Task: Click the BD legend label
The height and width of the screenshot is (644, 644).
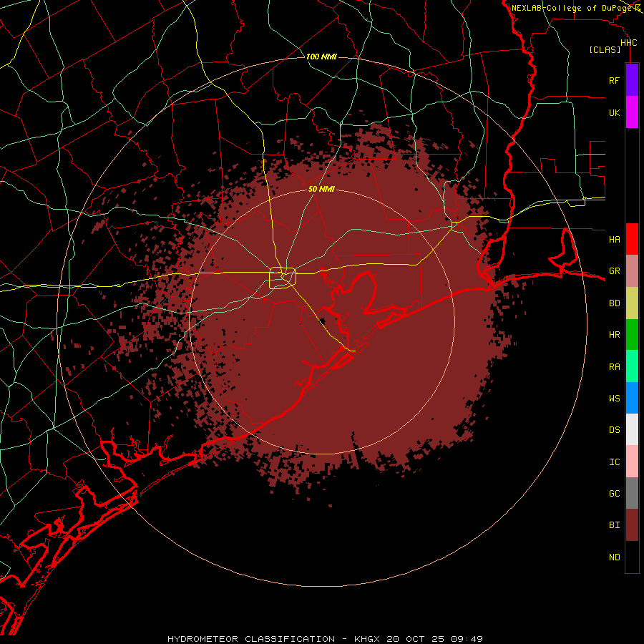Action: pyautogui.click(x=614, y=303)
